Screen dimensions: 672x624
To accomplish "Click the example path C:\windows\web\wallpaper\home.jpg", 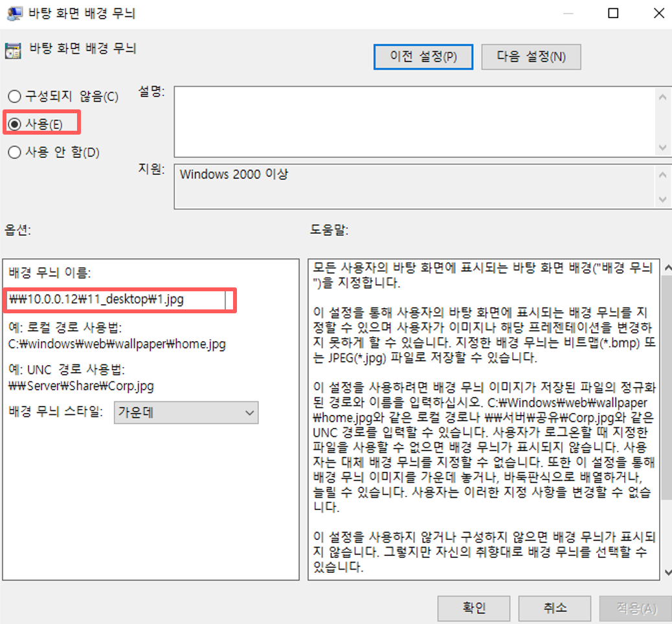I will coord(117,344).
